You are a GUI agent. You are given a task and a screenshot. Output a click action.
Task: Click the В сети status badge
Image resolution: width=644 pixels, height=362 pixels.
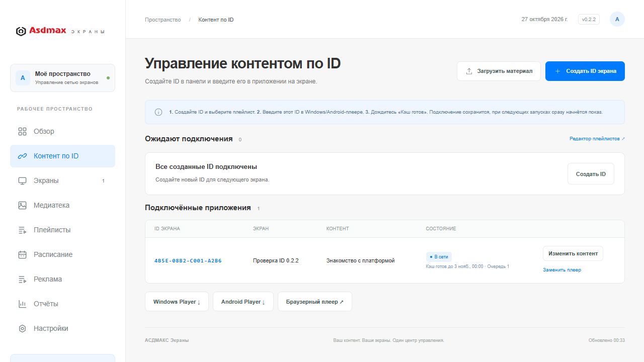tap(439, 257)
